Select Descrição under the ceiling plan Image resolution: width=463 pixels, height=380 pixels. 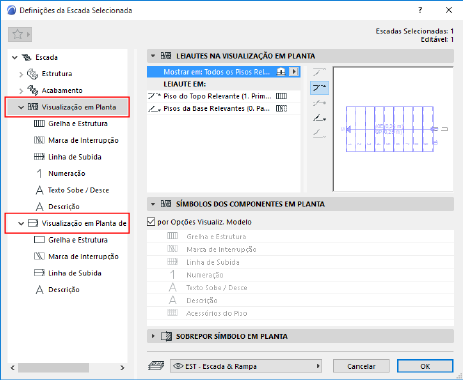coord(64,289)
